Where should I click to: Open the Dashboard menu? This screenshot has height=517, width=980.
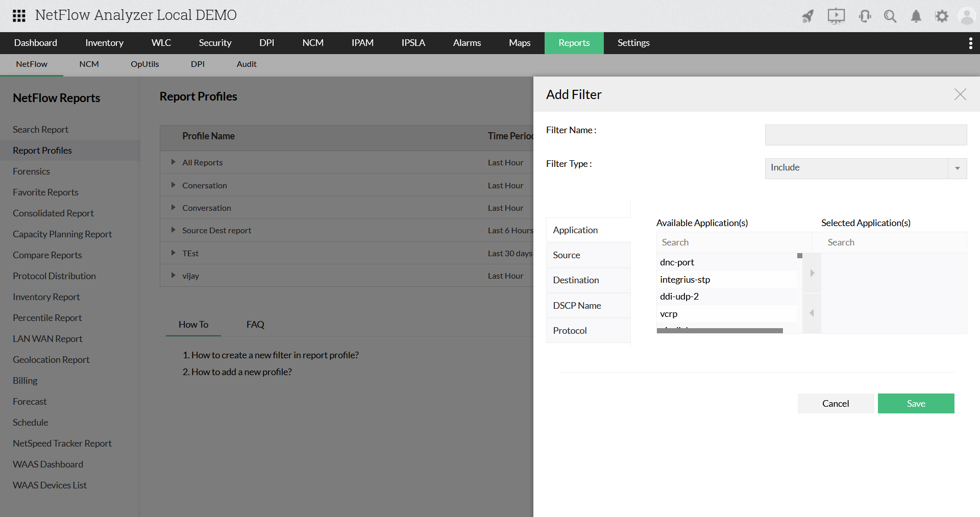click(36, 43)
